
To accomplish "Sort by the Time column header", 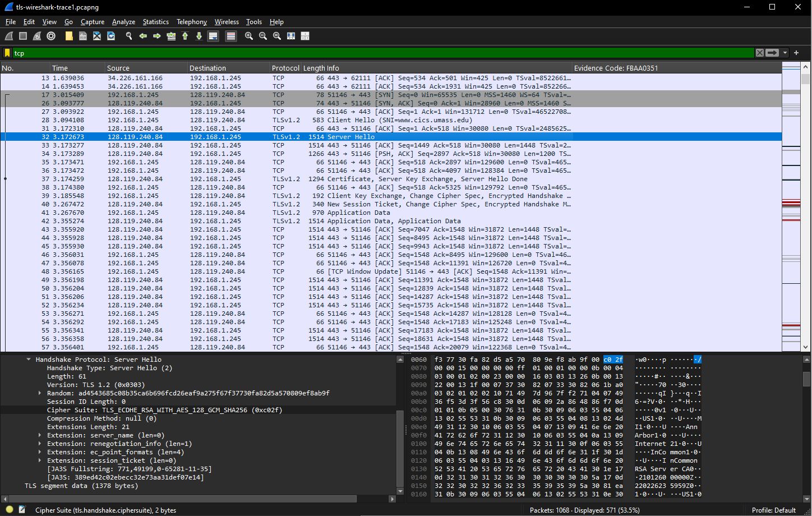I will coord(78,68).
